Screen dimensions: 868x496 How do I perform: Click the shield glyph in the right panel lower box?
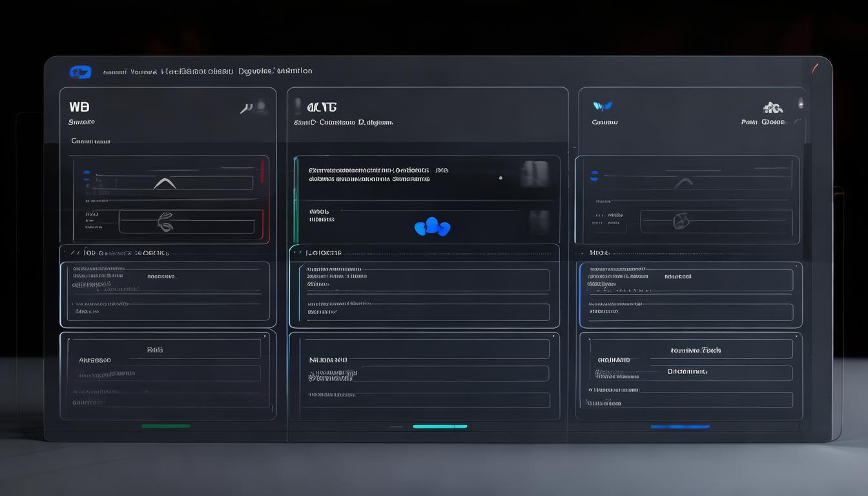[680, 222]
